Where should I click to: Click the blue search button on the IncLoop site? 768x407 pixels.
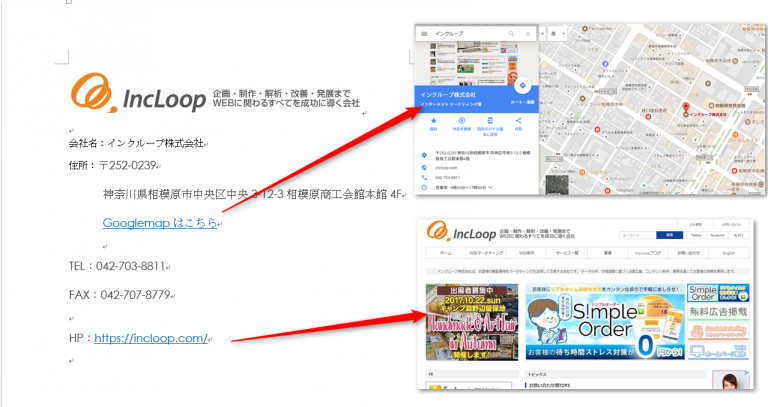(x=669, y=235)
